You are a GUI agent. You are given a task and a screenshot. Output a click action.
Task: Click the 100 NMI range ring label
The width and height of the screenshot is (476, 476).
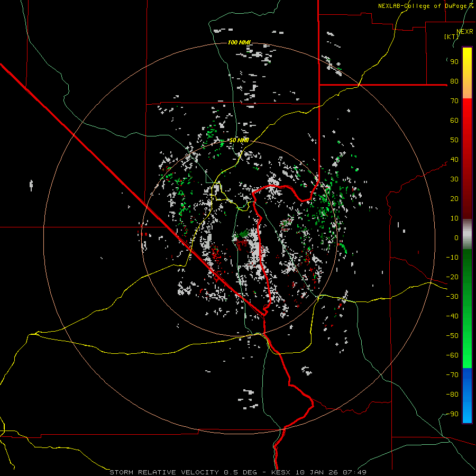coord(239,42)
